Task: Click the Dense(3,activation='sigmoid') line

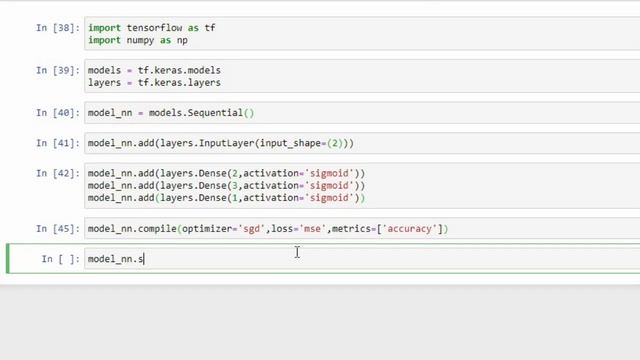Action: pyautogui.click(x=227, y=185)
